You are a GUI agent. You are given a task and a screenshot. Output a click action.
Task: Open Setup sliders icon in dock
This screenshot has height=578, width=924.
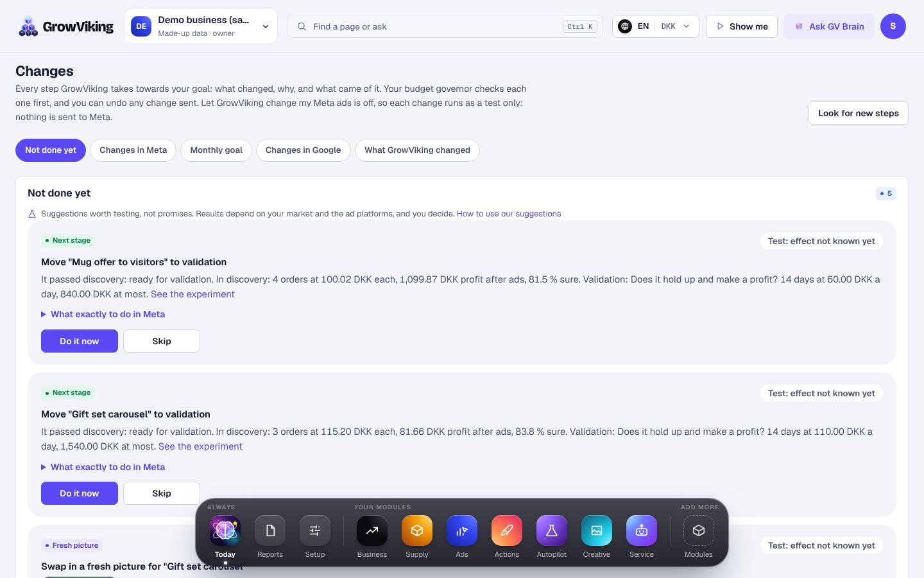(315, 530)
